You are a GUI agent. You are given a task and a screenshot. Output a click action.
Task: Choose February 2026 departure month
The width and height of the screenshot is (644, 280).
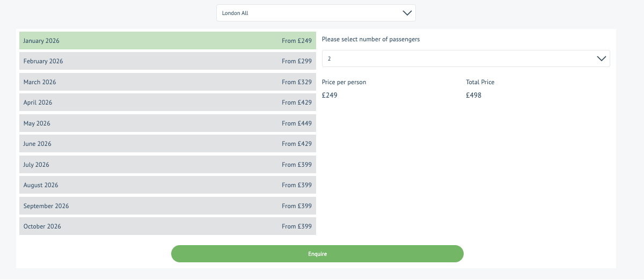point(167,61)
